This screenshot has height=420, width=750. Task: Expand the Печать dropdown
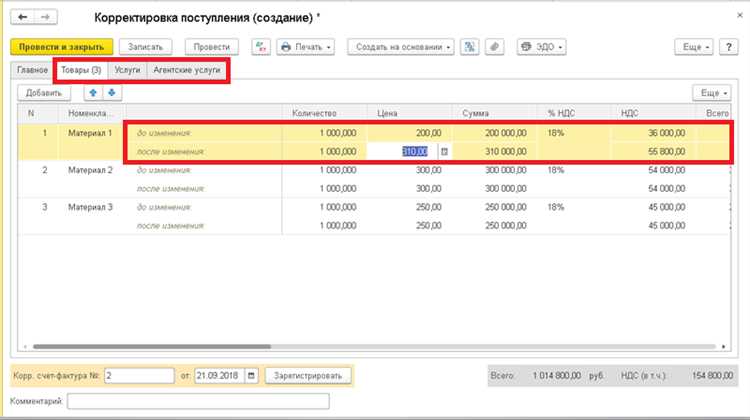click(308, 47)
